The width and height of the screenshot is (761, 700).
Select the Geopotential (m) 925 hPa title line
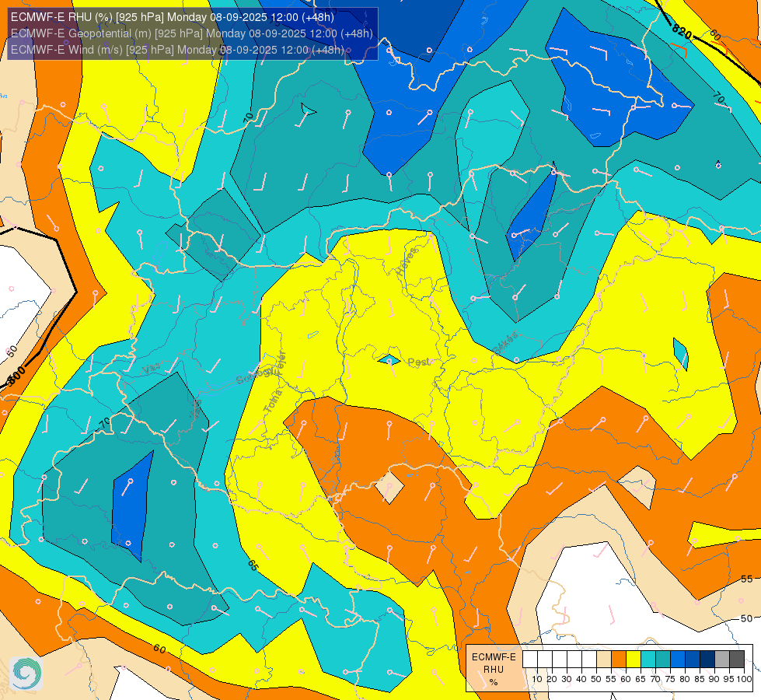point(192,33)
